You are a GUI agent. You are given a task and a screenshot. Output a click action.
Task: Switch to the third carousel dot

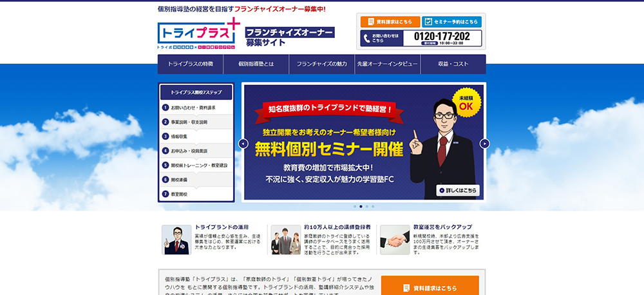[x=366, y=207]
